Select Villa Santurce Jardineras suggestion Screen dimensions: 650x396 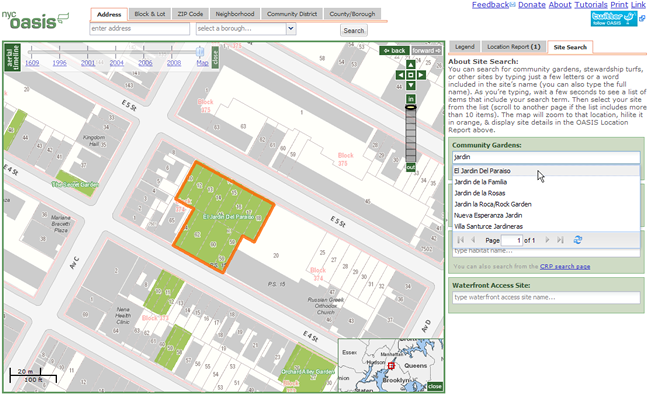[546, 226]
